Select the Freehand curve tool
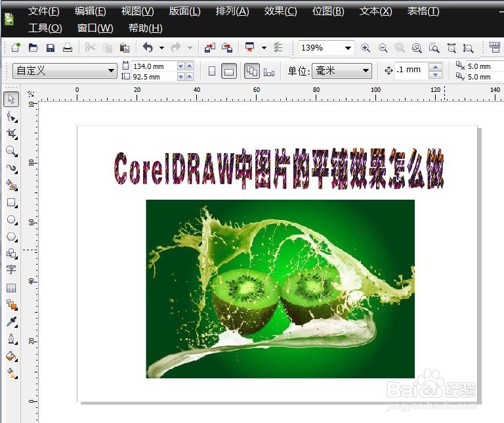The width and height of the screenshot is (504, 423). pyautogui.click(x=12, y=168)
